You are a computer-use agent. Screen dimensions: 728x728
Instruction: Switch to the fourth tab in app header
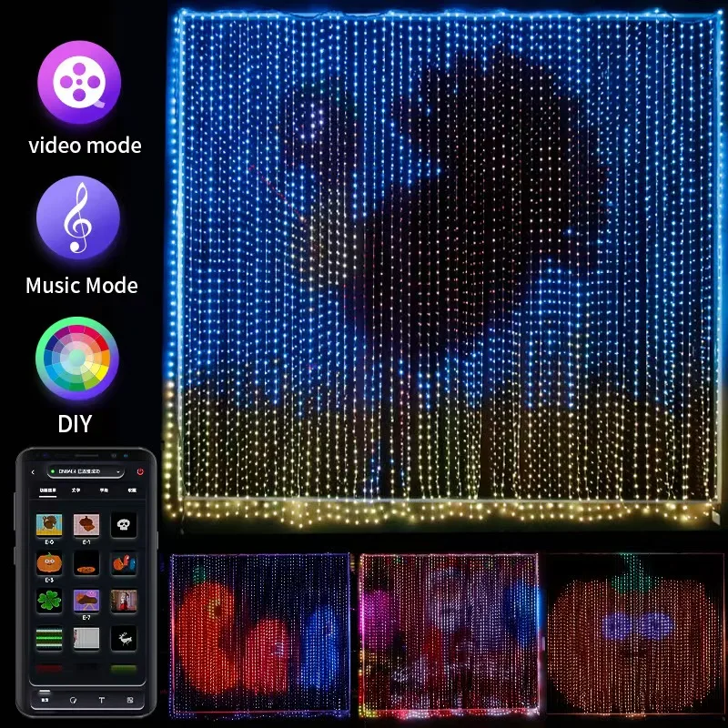132,490
